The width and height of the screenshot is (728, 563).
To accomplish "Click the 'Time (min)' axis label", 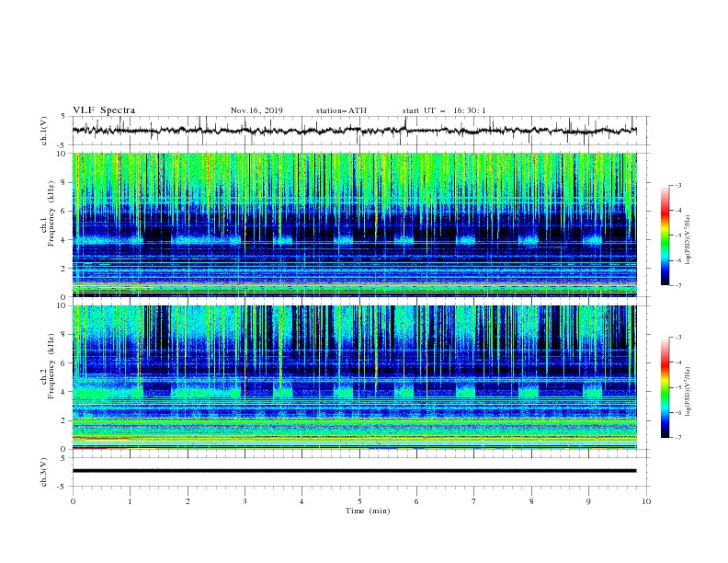I will pyautogui.click(x=368, y=511).
